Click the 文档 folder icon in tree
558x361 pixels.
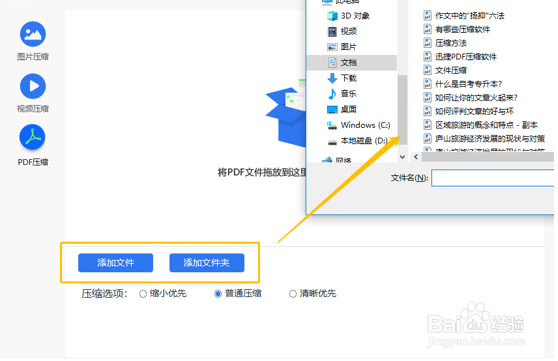point(332,63)
